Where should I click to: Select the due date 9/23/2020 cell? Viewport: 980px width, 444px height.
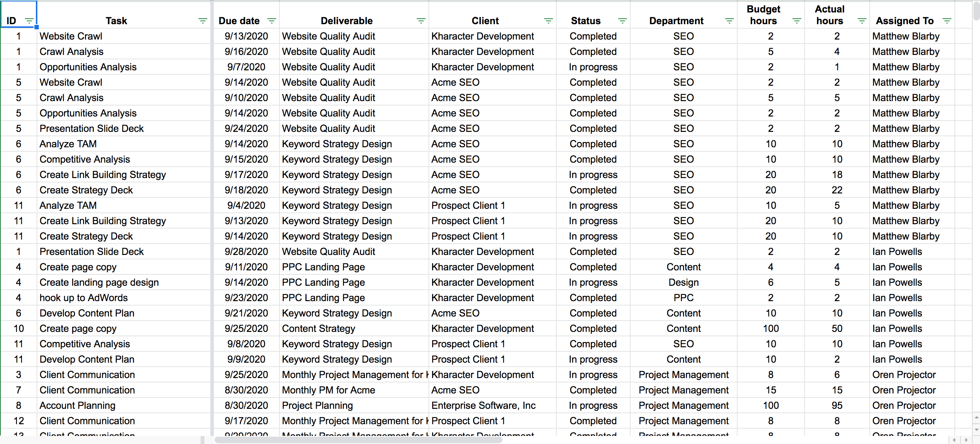coord(246,298)
